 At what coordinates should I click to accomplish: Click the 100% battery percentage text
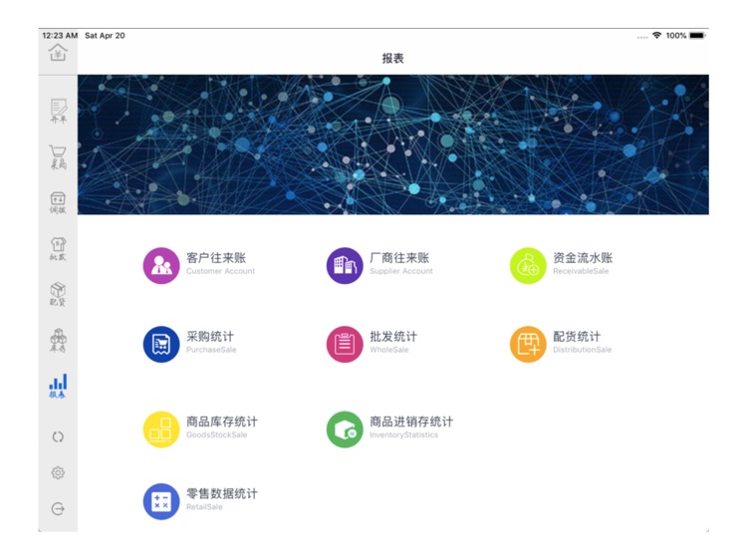point(676,35)
